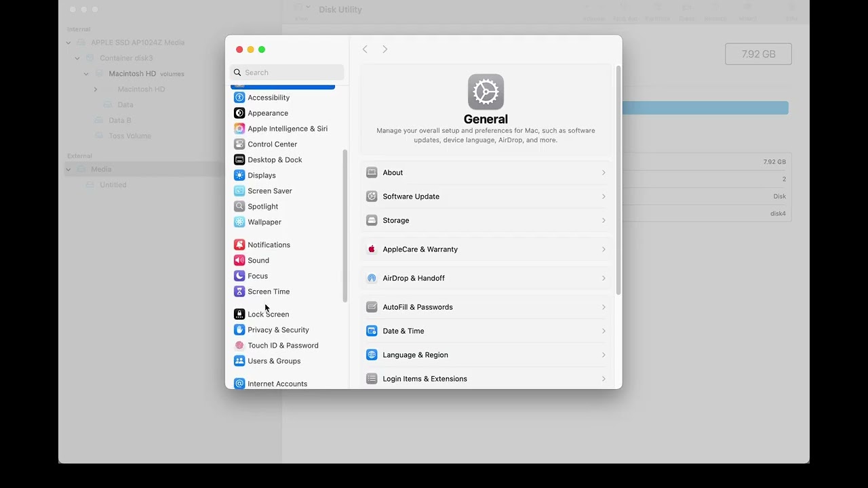This screenshot has height=488, width=868.
Task: Click the disk4 value in Disk Utility
Action: click(778, 213)
